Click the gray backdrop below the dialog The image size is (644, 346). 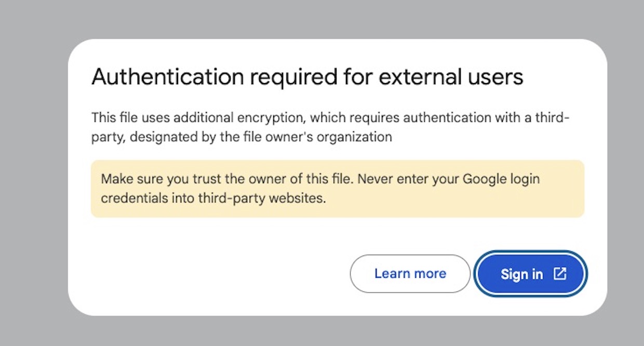(322, 331)
